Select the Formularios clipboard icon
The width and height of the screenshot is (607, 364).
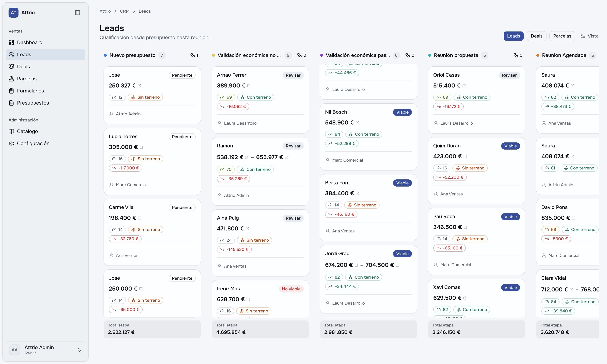(x=11, y=91)
